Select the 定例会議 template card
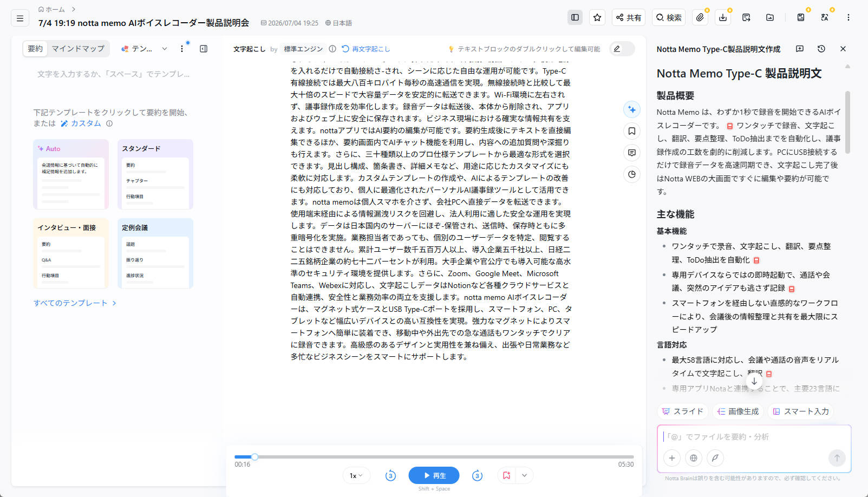 pyautogui.click(x=155, y=253)
